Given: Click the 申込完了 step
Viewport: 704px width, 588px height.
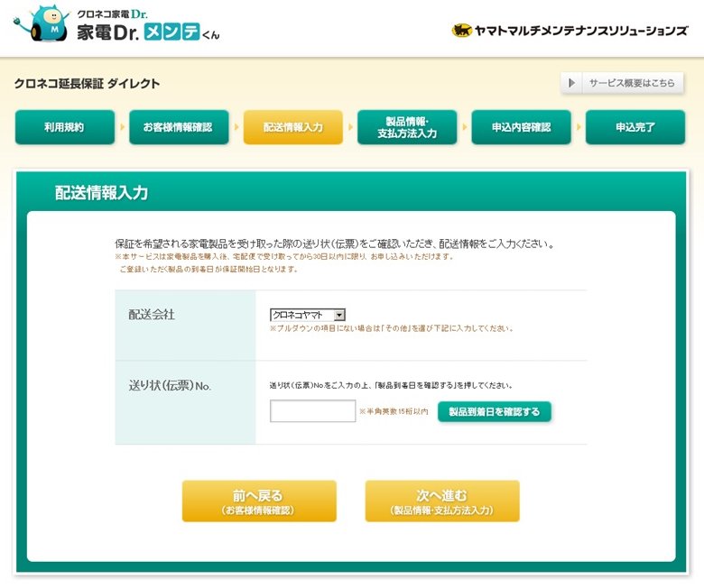Looking at the screenshot, I should 635,127.
